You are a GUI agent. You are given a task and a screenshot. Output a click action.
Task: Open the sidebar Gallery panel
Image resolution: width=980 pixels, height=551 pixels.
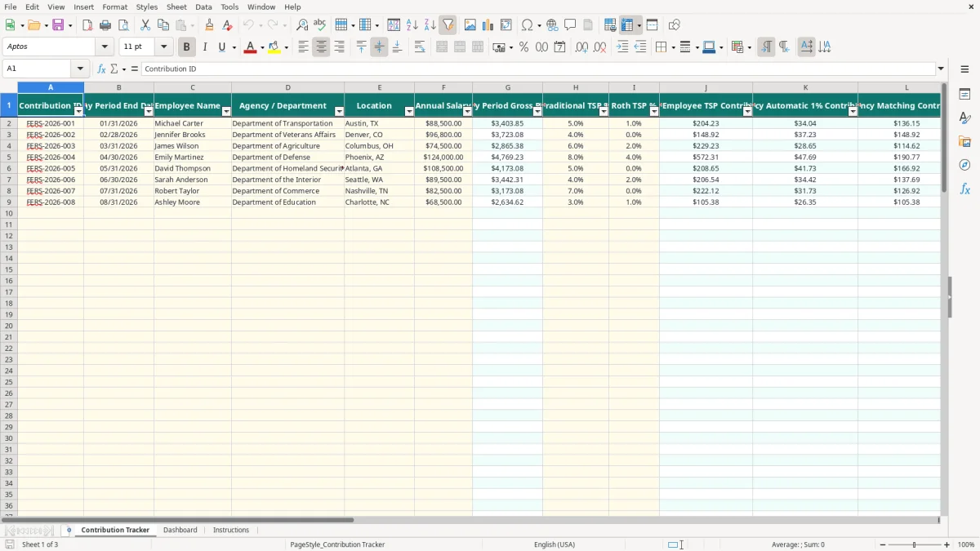point(964,141)
